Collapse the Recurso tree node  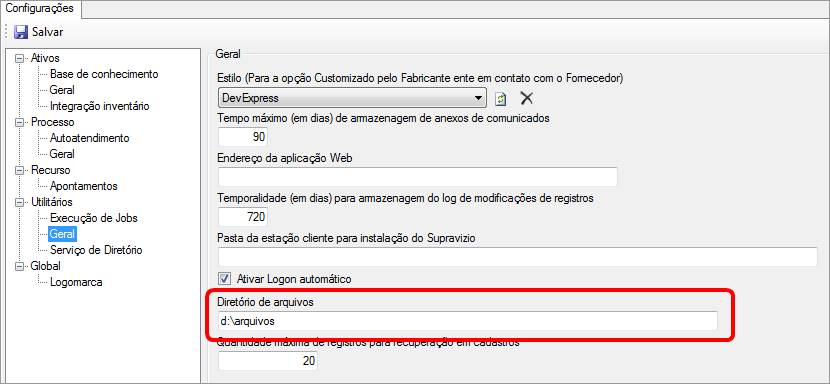pos(20,170)
